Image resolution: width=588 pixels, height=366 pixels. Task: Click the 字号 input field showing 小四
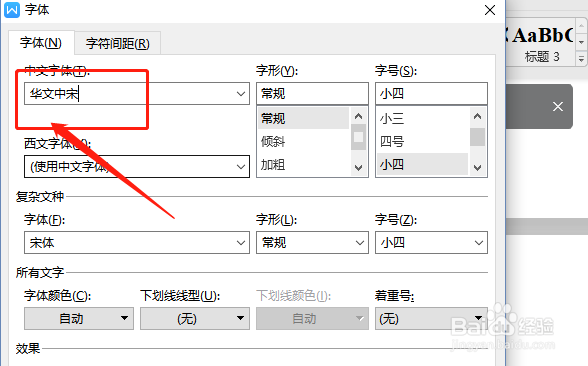pyautogui.click(x=431, y=93)
